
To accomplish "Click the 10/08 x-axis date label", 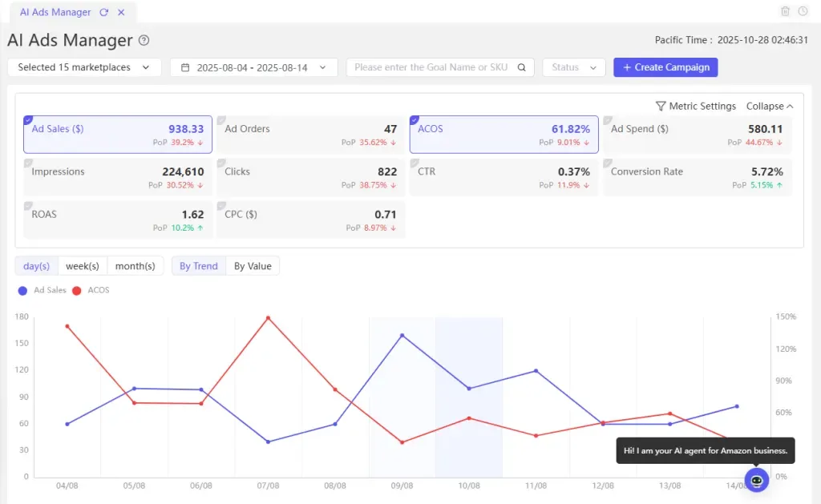I will point(469,486).
